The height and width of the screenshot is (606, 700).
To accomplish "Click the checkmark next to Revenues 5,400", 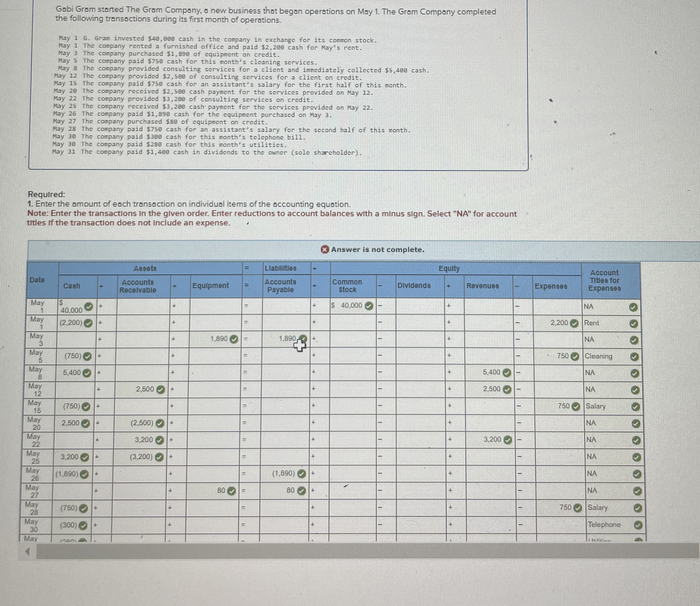I will pyautogui.click(x=506, y=373).
